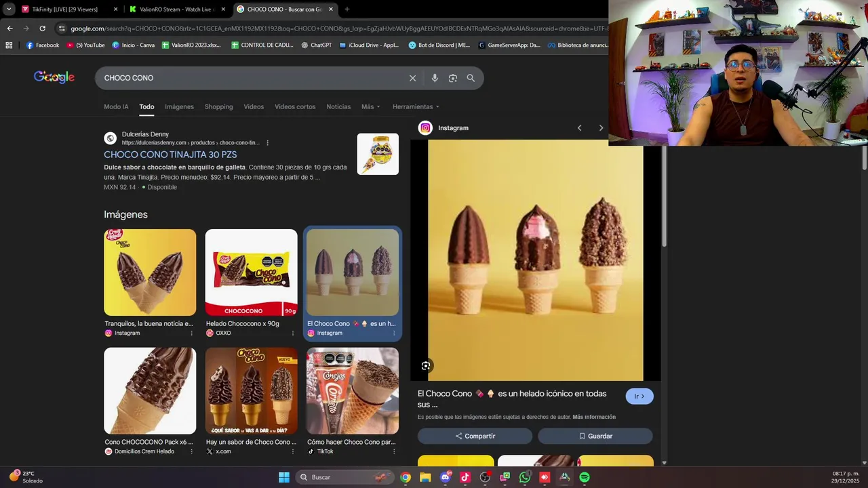Show next image in preview panel
Image resolution: width=868 pixels, height=488 pixels.
pyautogui.click(x=601, y=128)
